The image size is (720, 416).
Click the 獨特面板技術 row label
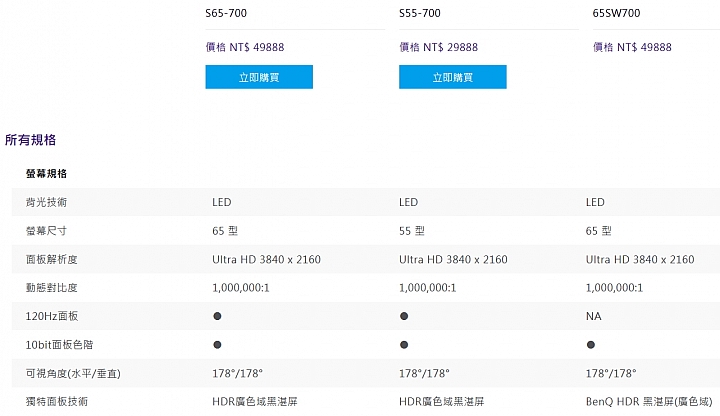(56, 401)
